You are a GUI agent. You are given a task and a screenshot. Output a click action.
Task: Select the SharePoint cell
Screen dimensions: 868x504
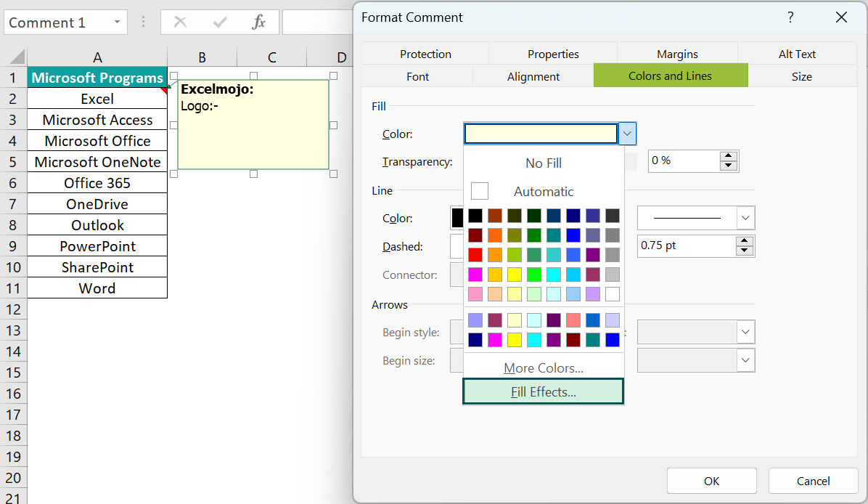[97, 267]
